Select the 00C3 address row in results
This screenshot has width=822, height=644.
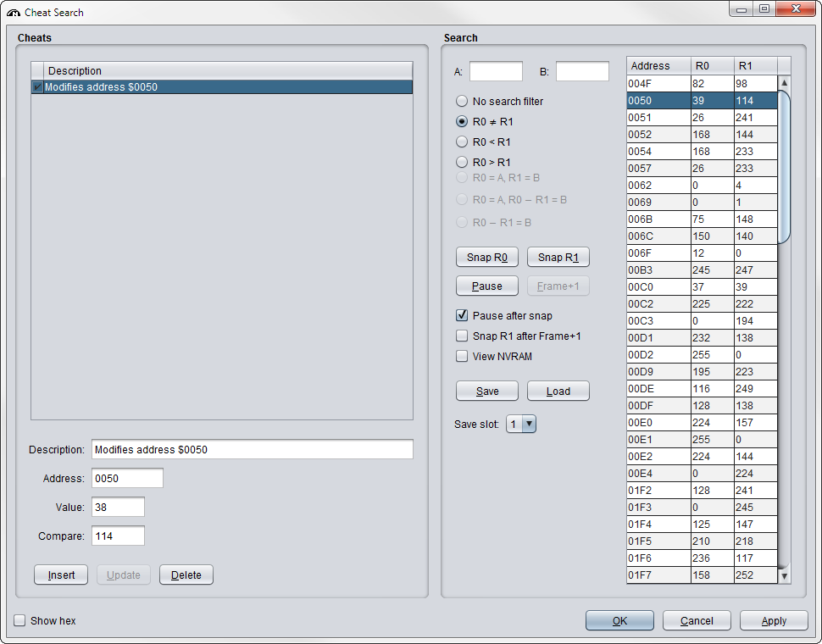658,320
